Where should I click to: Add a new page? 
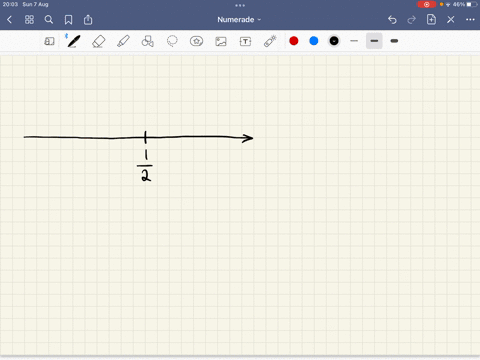[x=431, y=19]
